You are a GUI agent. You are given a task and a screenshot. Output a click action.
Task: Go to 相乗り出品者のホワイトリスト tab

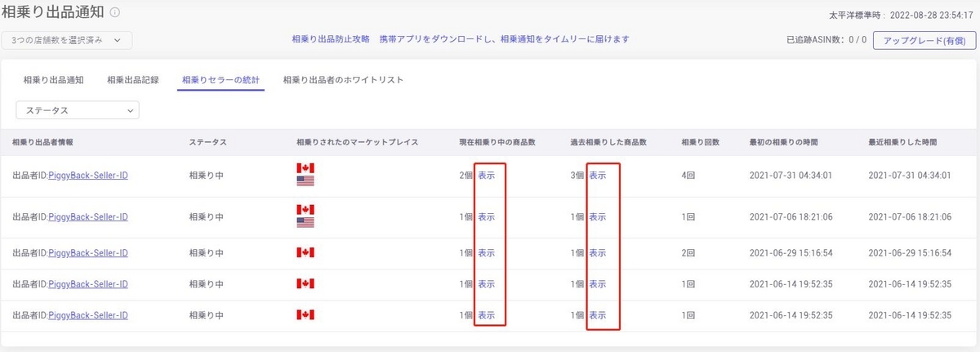(343, 80)
